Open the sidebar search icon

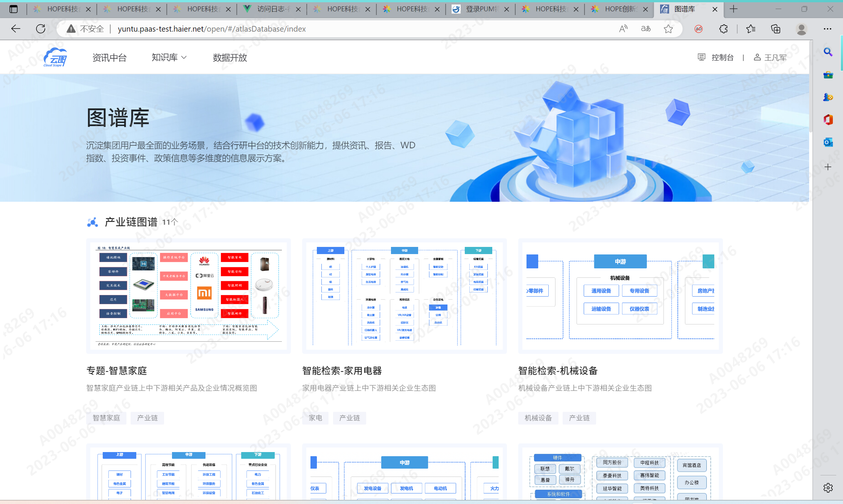tap(828, 52)
